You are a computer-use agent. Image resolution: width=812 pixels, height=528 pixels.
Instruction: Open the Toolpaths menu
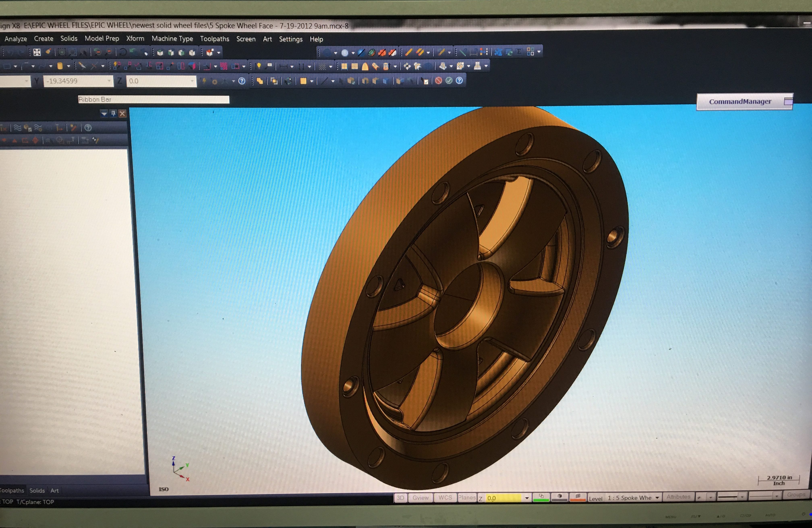click(214, 39)
